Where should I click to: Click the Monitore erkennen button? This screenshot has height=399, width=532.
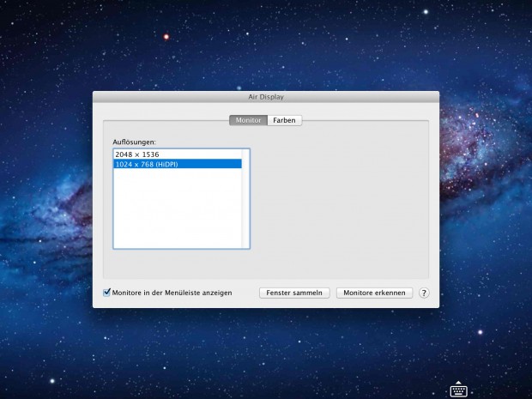pyautogui.click(x=374, y=293)
